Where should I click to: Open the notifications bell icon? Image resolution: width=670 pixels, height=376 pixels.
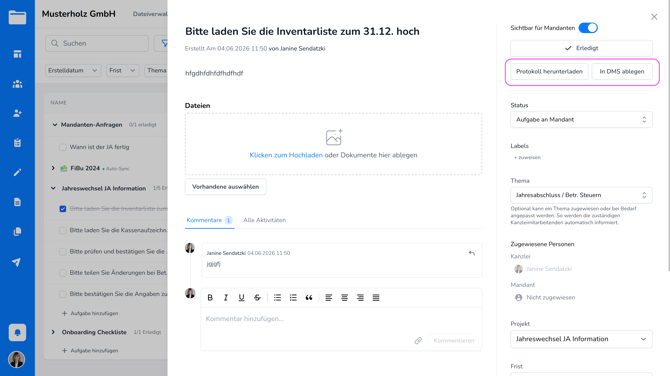(17, 332)
